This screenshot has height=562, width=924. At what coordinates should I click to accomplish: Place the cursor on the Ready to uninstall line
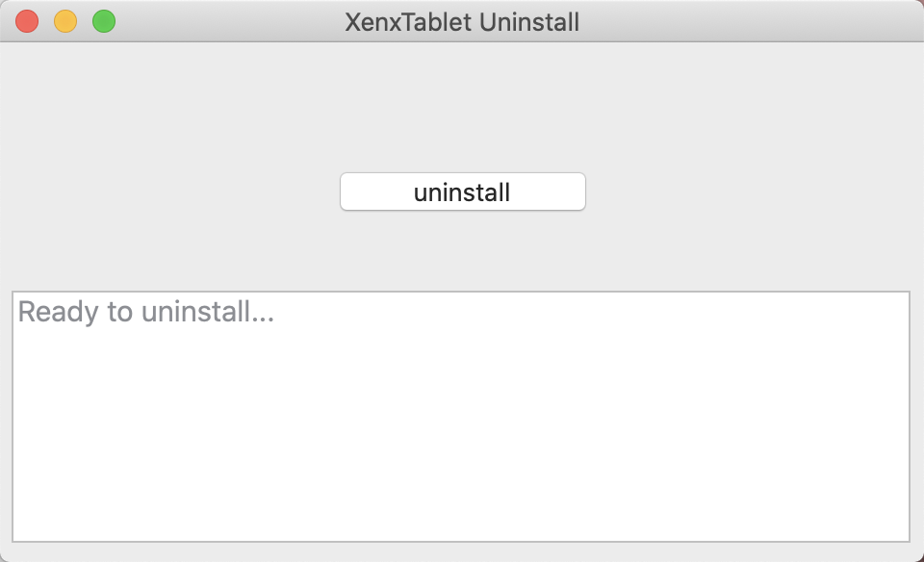146,312
